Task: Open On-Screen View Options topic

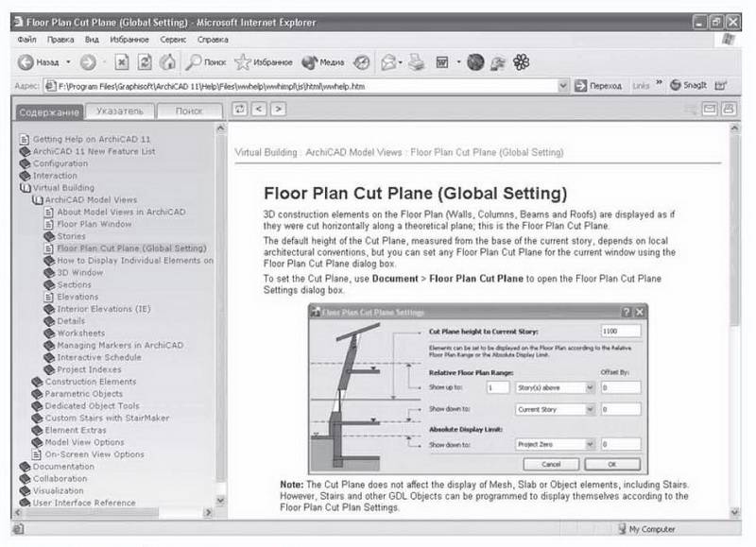Action: click(x=94, y=454)
